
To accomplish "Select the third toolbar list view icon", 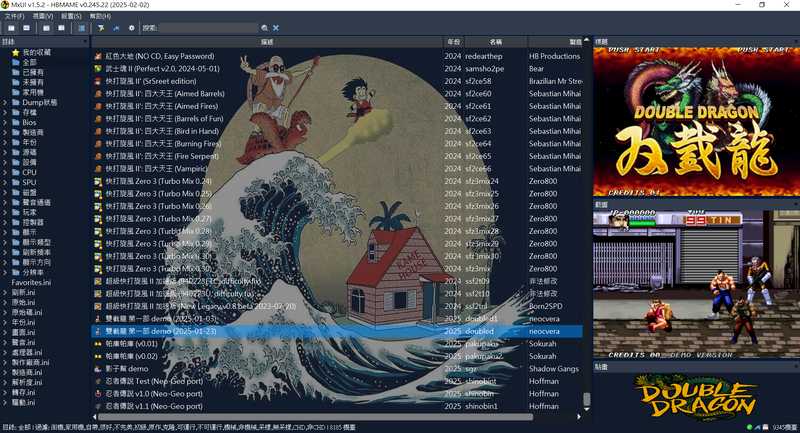I will (x=46, y=28).
